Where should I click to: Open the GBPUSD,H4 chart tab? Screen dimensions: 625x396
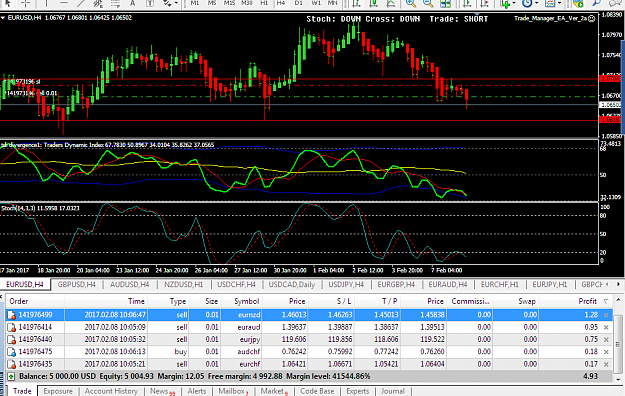(77, 284)
